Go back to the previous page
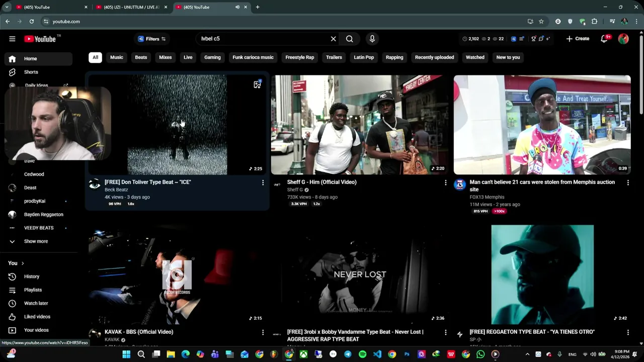The width and height of the screenshot is (644, 362). (8, 22)
